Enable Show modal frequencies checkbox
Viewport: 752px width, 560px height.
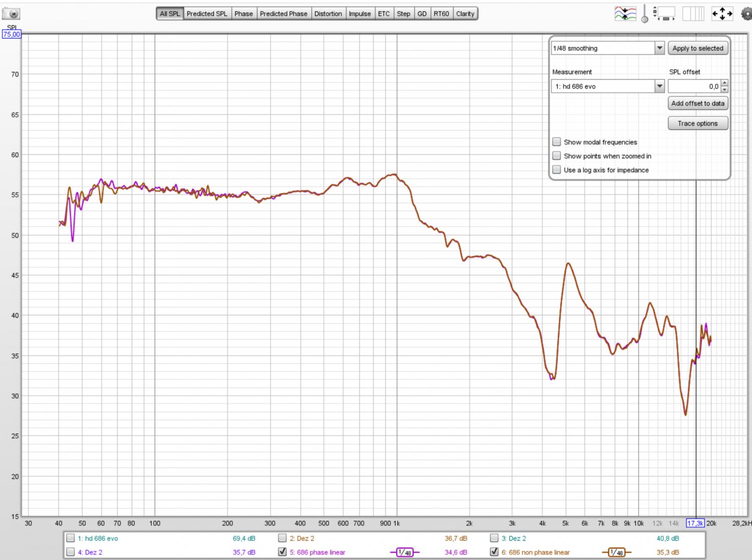coord(556,142)
